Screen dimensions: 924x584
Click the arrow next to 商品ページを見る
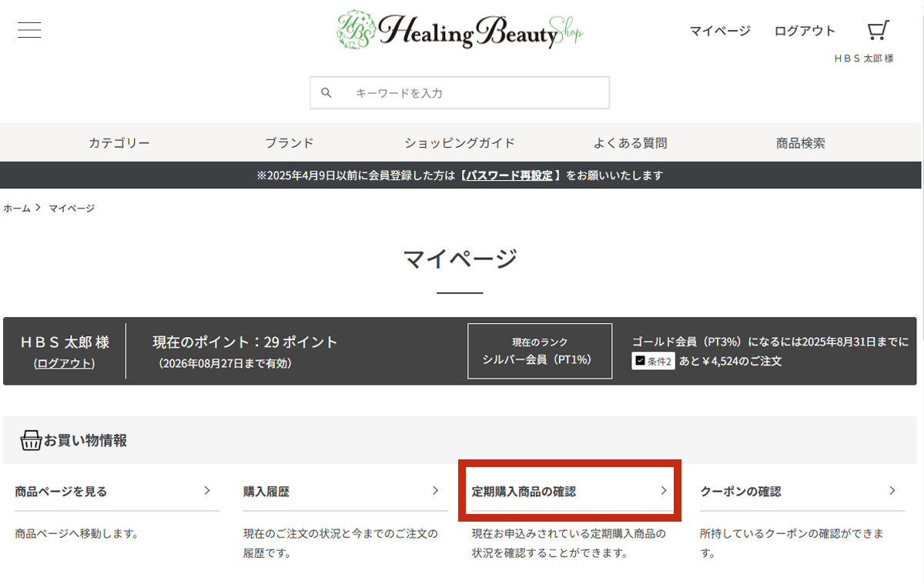coord(207,491)
